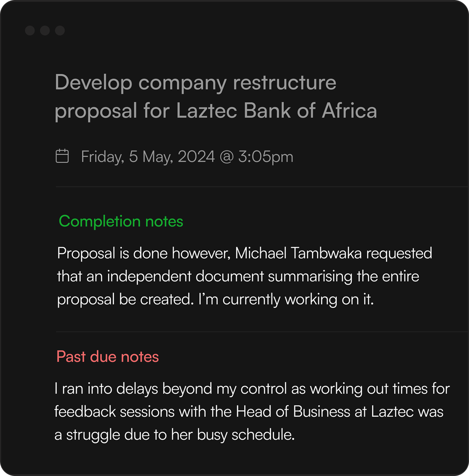This screenshot has height=476, width=469.
Task: Open the red 'Past due notes' heading
Action: (108, 357)
